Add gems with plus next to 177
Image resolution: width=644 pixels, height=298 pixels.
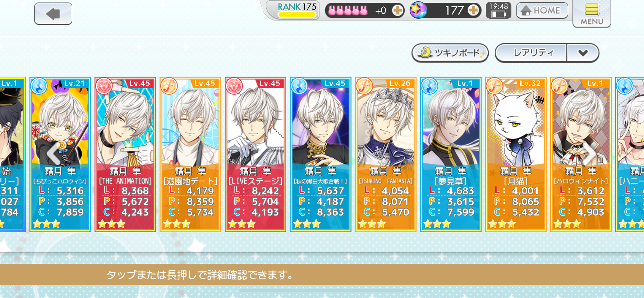tap(473, 10)
